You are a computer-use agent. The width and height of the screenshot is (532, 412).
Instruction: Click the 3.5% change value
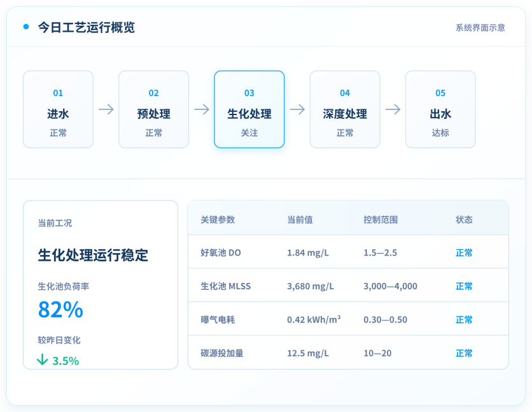pos(66,360)
